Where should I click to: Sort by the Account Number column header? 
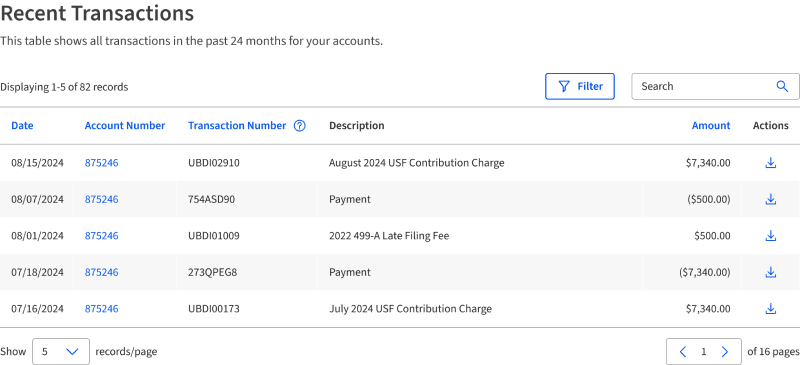pos(125,126)
